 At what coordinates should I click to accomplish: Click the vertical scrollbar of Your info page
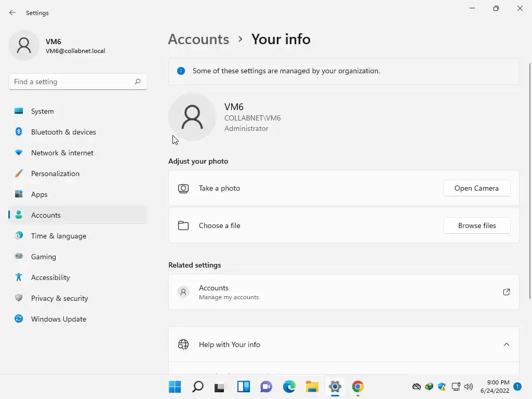[529, 181]
